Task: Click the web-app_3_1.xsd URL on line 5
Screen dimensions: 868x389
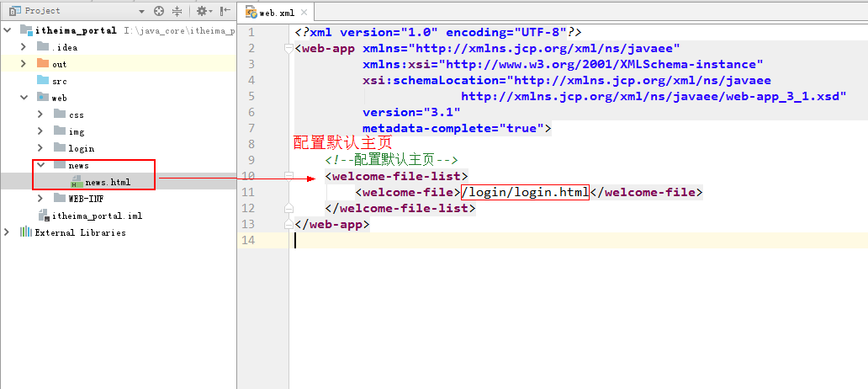Action: tap(654, 97)
